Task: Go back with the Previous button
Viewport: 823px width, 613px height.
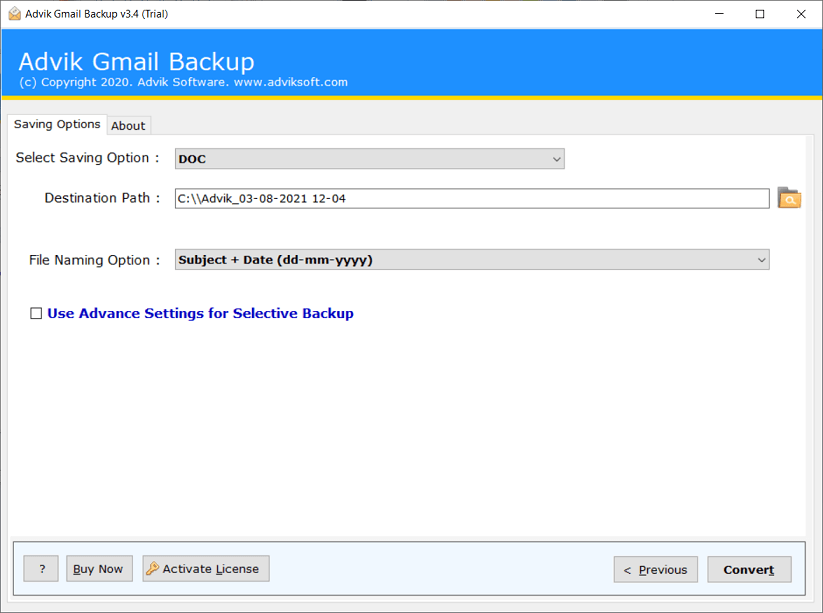Action: tap(656, 569)
